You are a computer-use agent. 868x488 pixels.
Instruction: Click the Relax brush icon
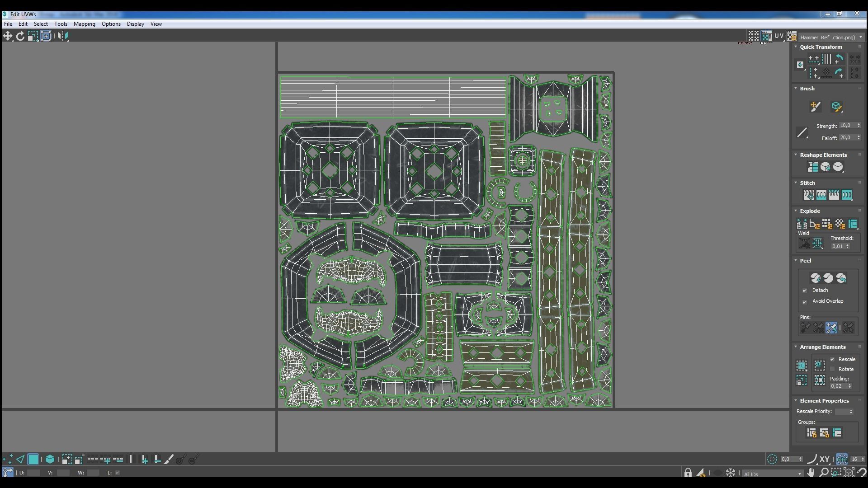836,107
